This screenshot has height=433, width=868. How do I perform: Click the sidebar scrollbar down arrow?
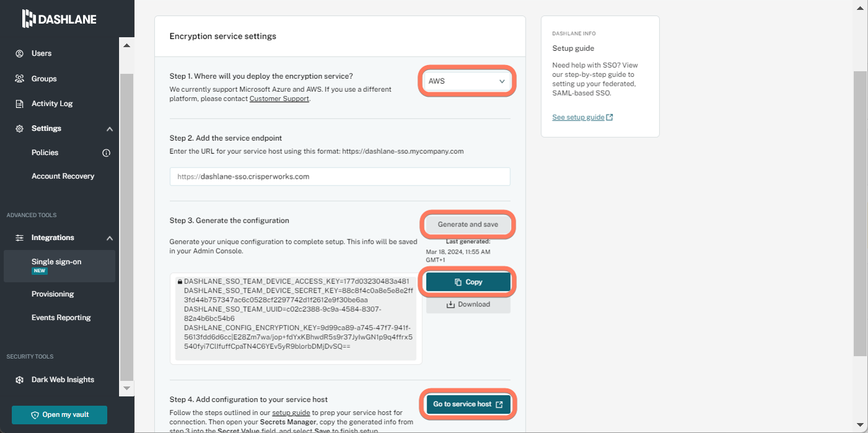pos(126,388)
